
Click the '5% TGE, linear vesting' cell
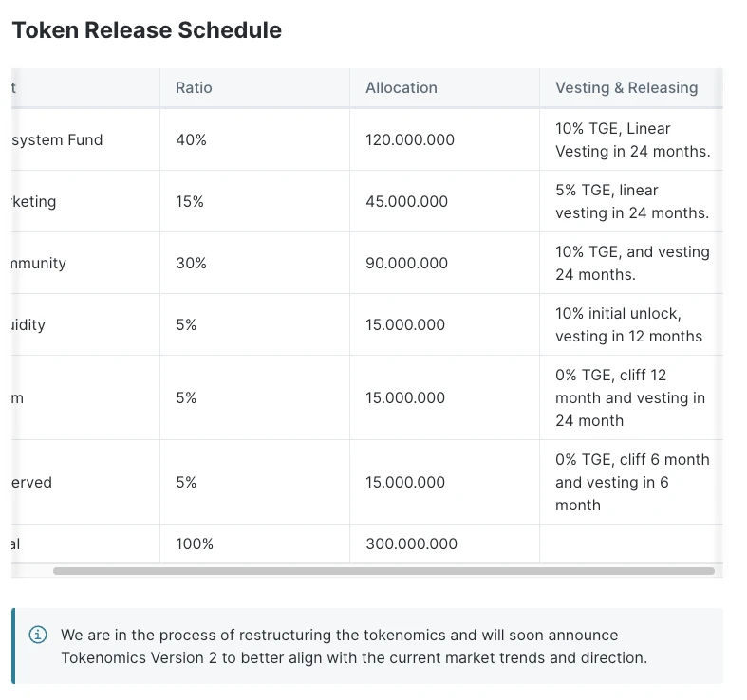[x=632, y=201]
